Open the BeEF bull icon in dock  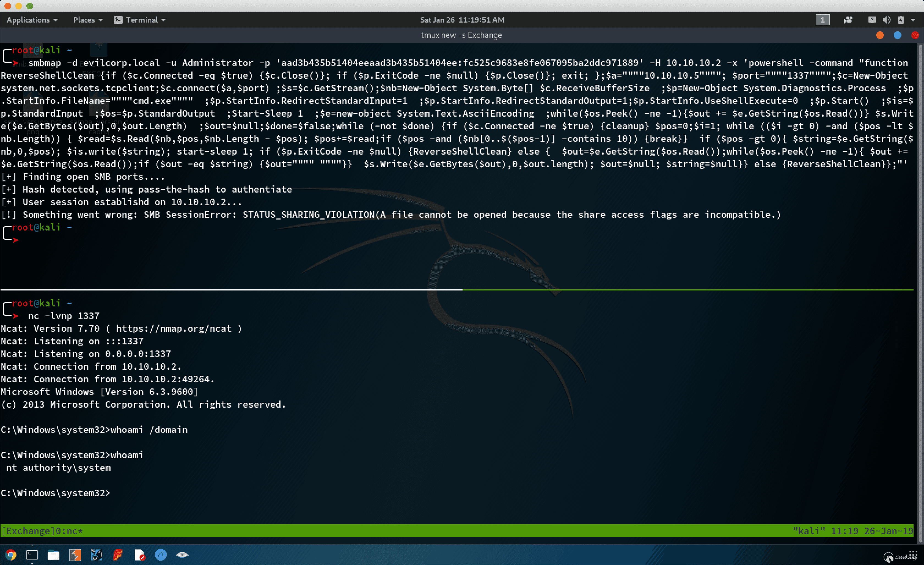click(x=96, y=555)
